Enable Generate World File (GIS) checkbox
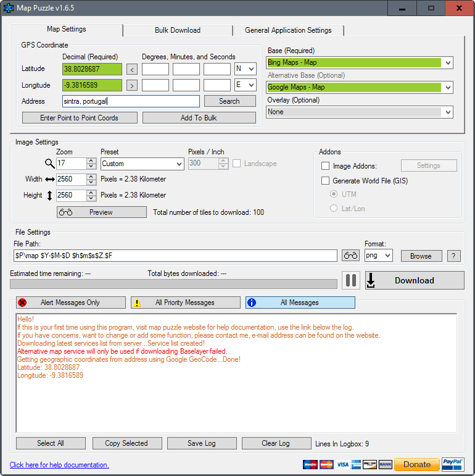The image size is (475, 476). point(326,181)
